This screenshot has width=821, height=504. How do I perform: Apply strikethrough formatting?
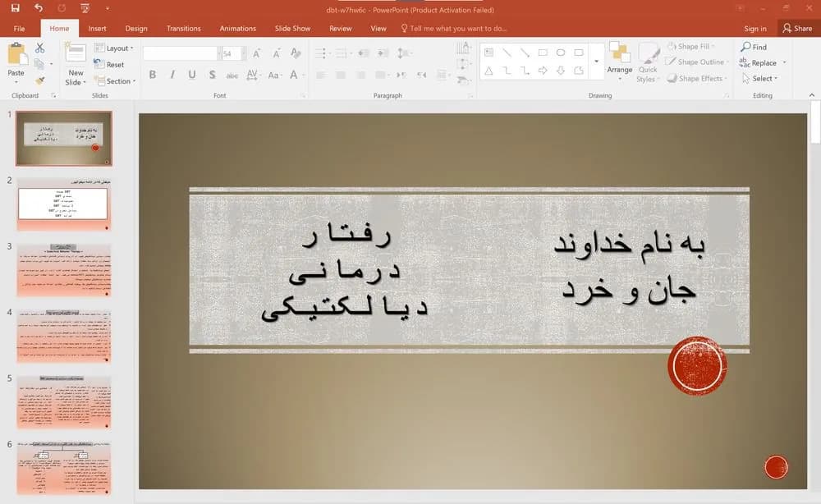pos(232,75)
